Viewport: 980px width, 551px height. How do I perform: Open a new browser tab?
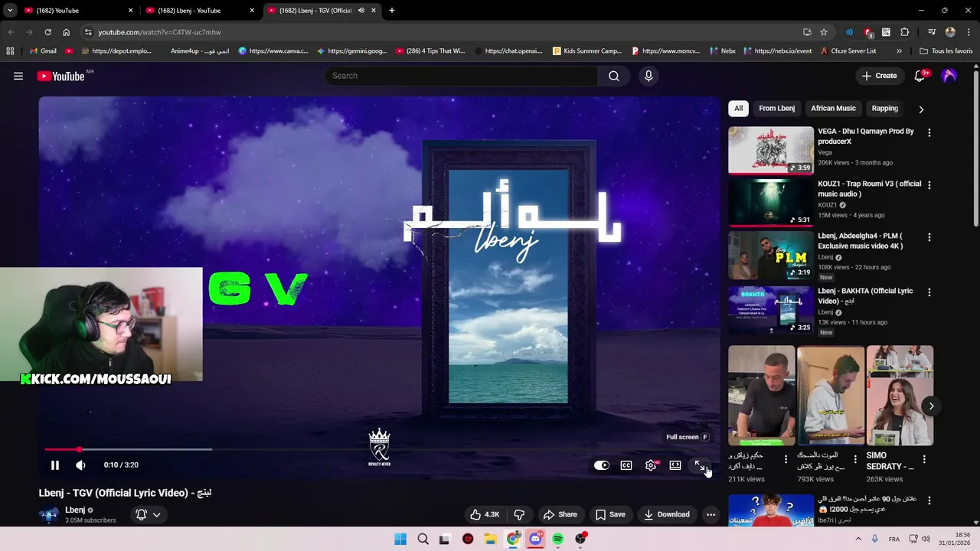coord(392,11)
